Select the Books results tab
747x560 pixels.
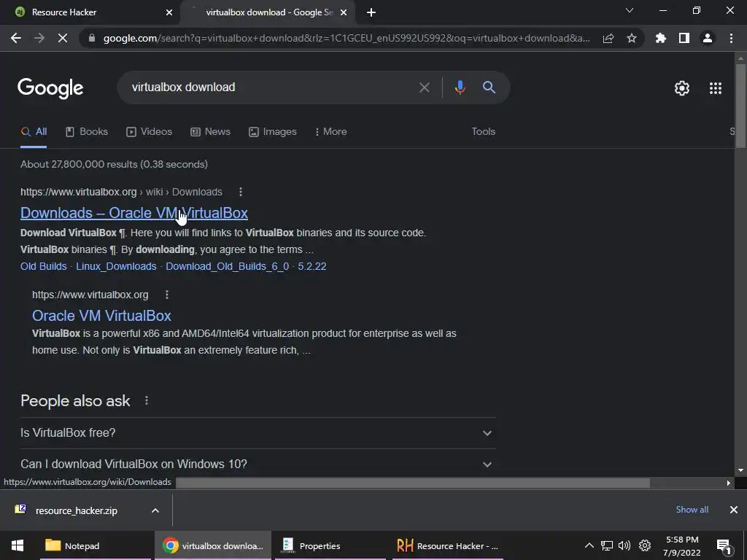pyautogui.click(x=87, y=132)
